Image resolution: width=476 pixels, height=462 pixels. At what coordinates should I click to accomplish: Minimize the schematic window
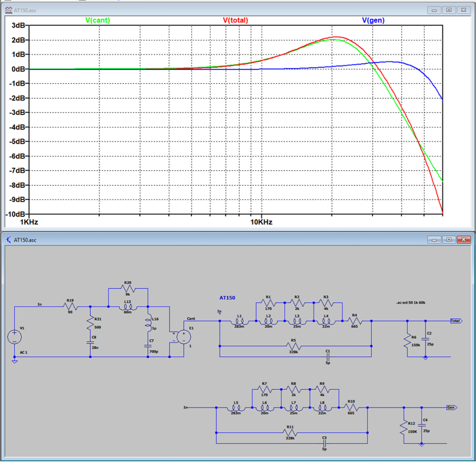434,240
